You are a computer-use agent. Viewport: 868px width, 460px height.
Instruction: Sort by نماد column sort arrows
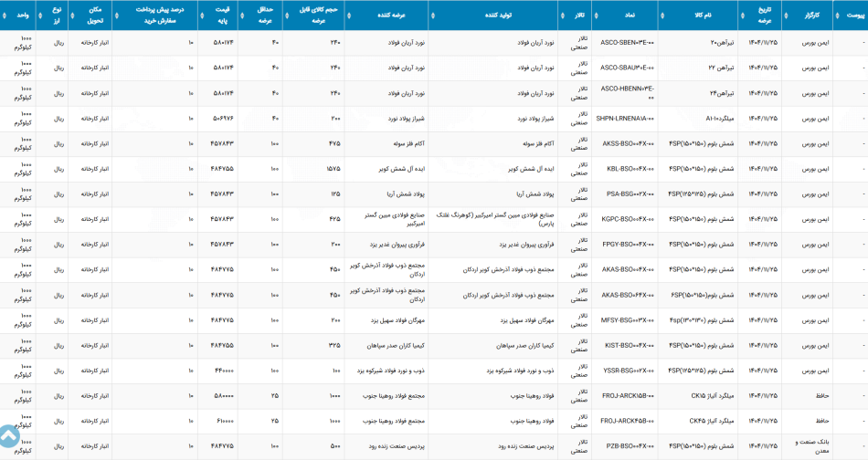coord(595,16)
